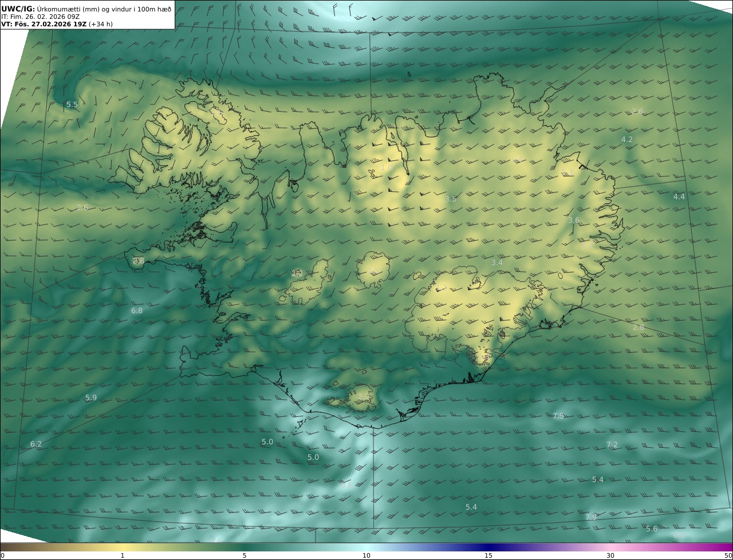The height and width of the screenshot is (560, 733).
Task: Click the 4.2 value label on the map
Action: 627,139
